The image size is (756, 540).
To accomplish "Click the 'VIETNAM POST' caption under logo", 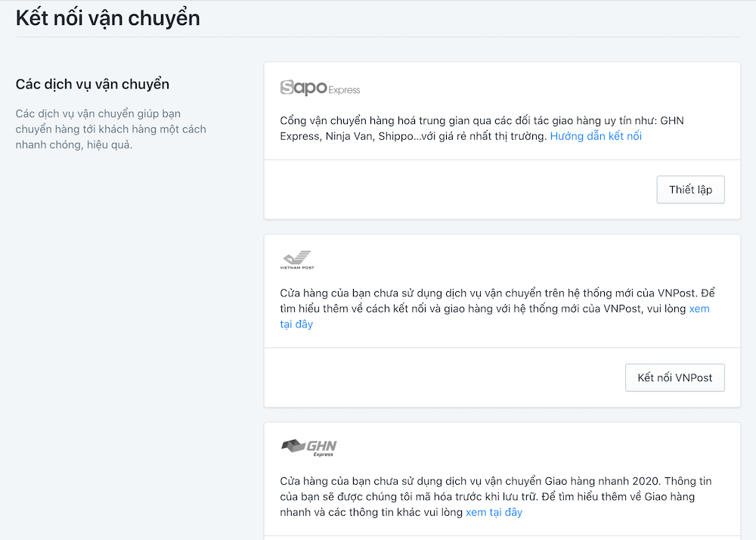I will pos(297,268).
